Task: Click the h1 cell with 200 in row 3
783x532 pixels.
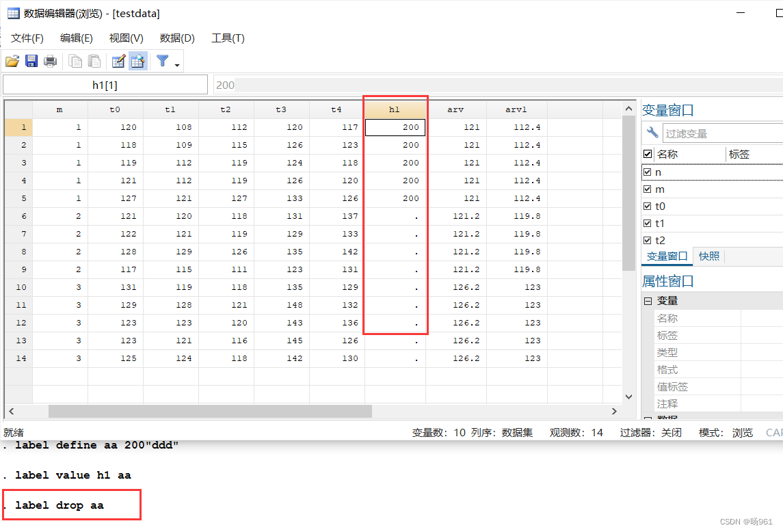Action: pos(395,163)
